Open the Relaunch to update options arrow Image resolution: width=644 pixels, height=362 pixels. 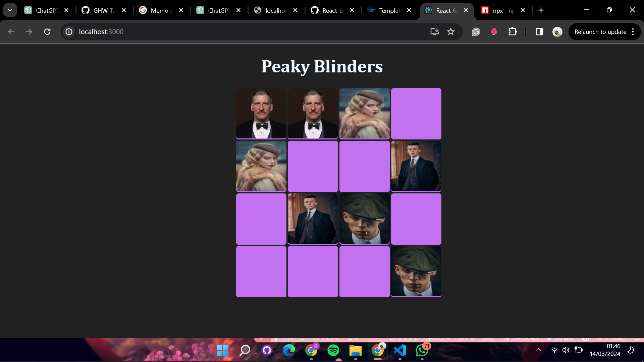click(x=633, y=32)
